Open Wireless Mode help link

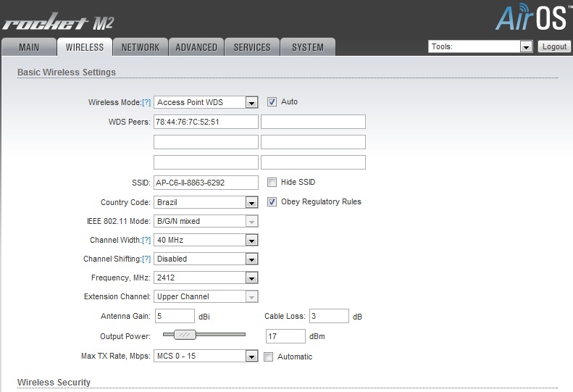click(x=146, y=102)
